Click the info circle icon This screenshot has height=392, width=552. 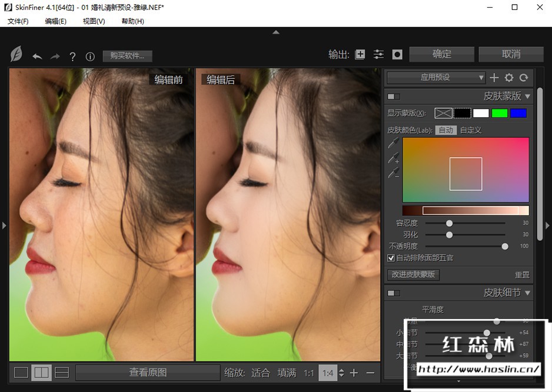coord(90,57)
